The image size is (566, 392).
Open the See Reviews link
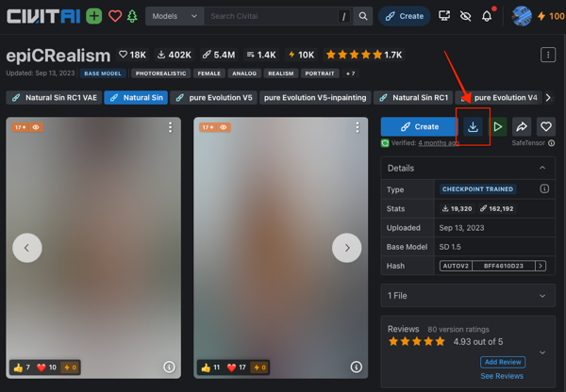(502, 376)
